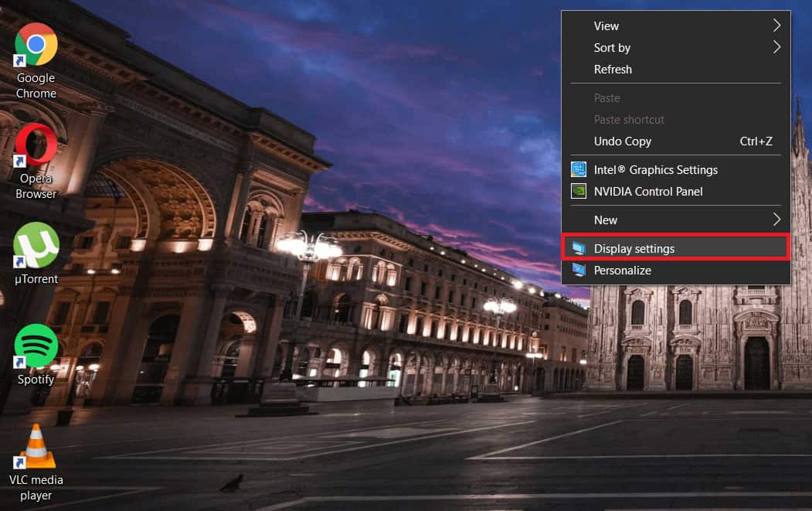Expand the View submenu arrow
Screen dimensions: 812x511
[776, 26]
